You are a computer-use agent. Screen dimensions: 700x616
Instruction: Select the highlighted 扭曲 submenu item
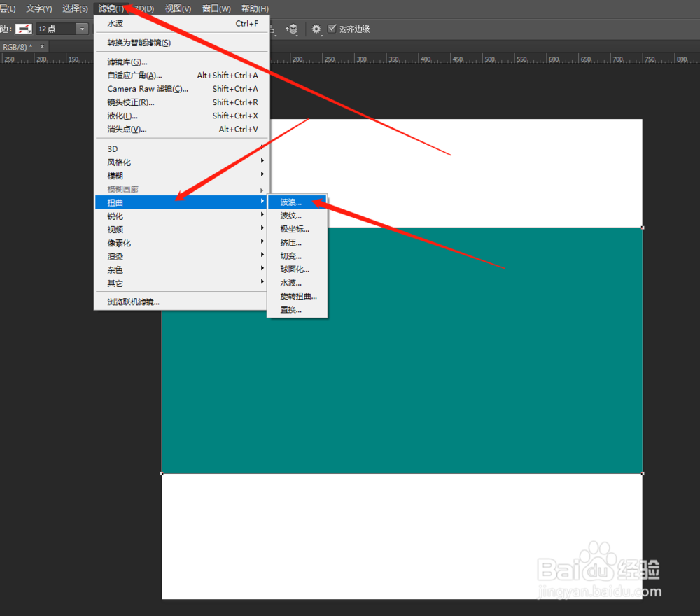click(x=181, y=202)
